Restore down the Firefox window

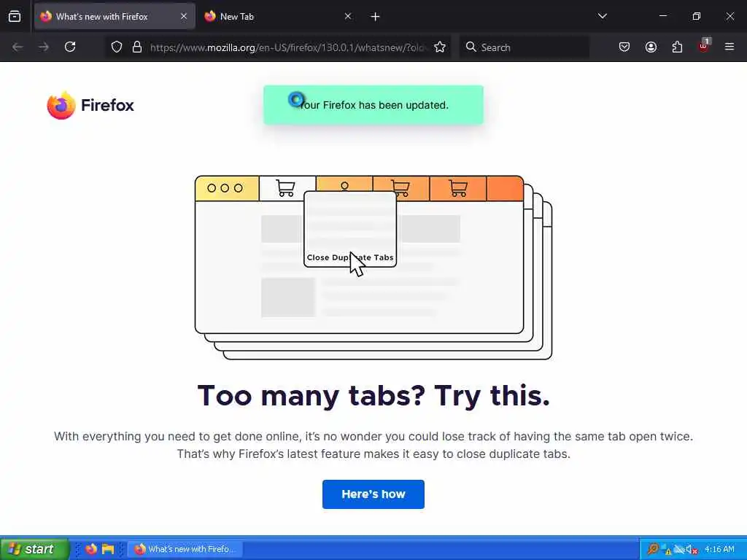(696, 16)
